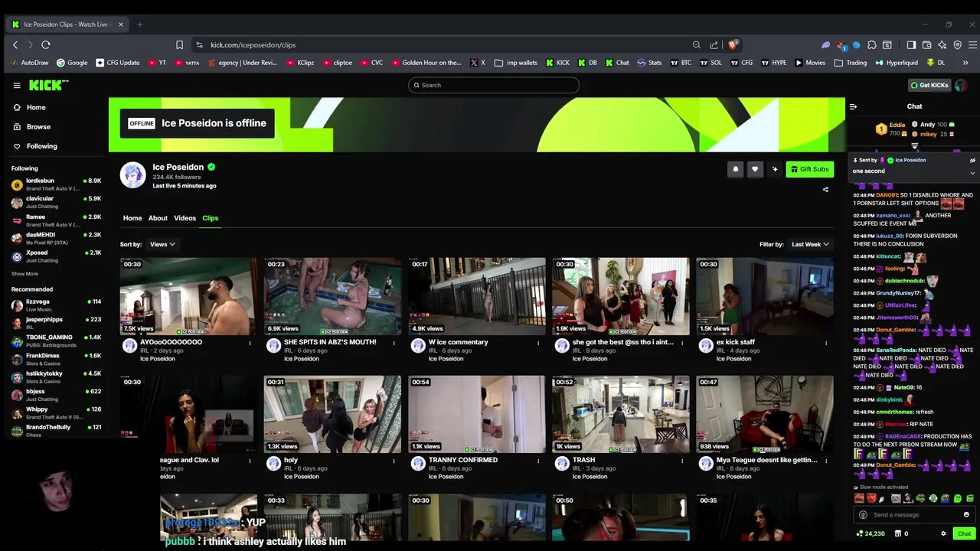Open the Leo AI sparkle icon in toolbar
Screen dimensions: 980x551
click(942, 45)
